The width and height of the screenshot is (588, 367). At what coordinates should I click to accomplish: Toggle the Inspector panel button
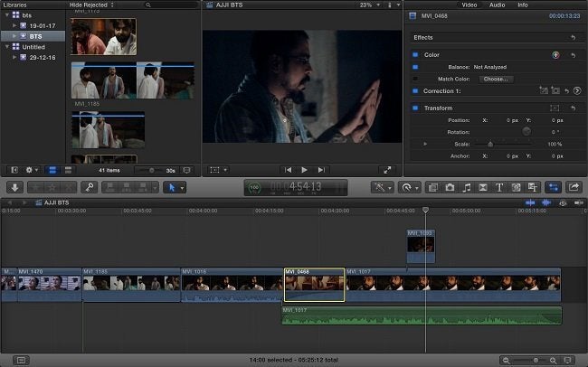(x=553, y=187)
